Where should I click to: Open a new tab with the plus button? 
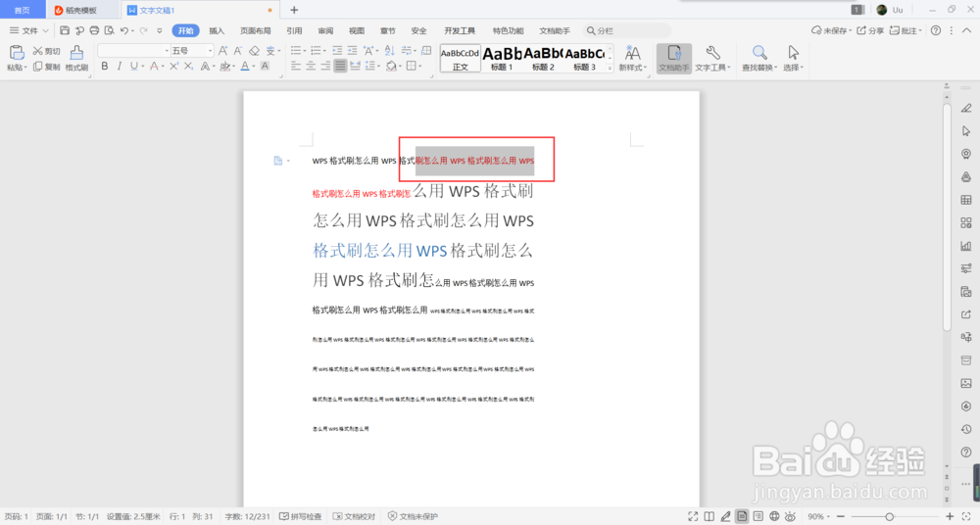[x=294, y=10]
